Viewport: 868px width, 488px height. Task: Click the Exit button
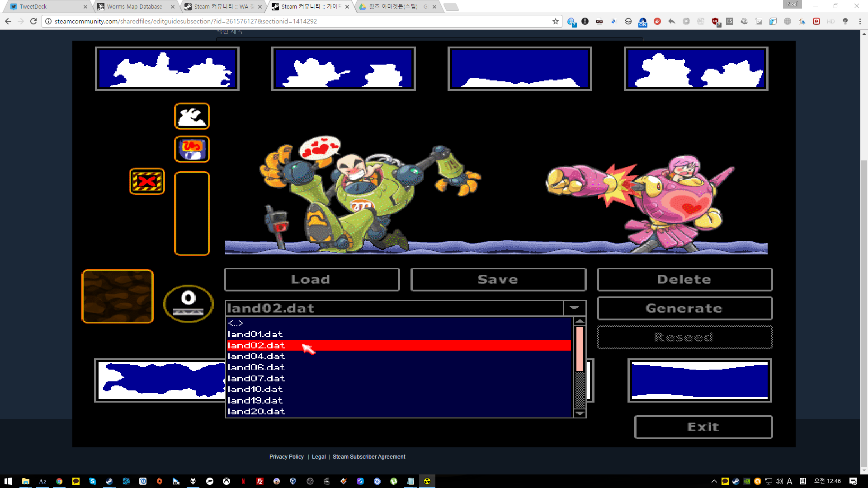[x=703, y=427]
